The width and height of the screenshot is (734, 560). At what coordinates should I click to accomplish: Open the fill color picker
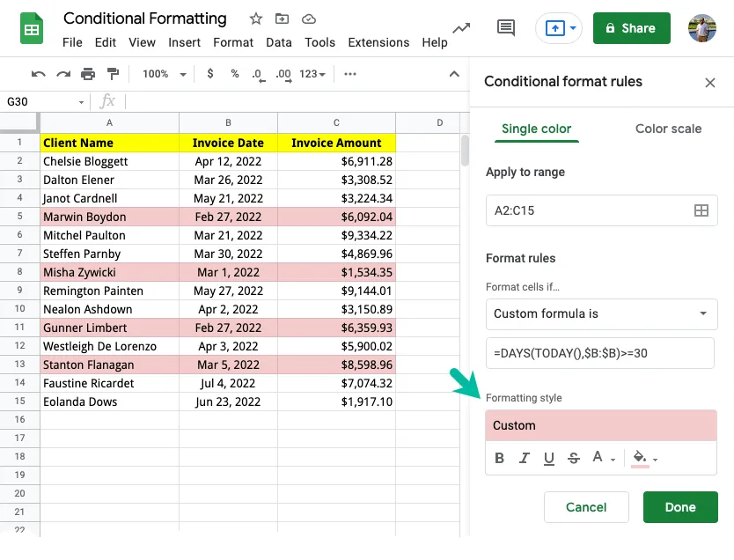pos(643,458)
